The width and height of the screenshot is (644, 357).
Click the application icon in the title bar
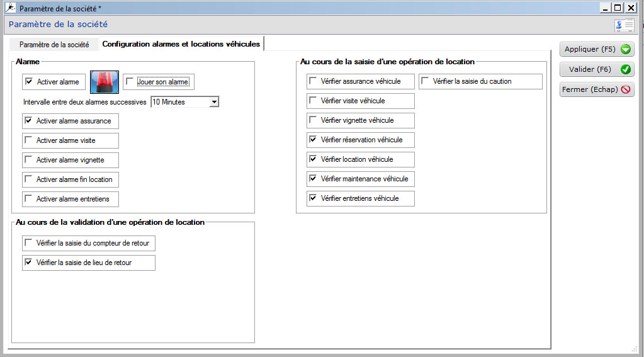click(x=10, y=8)
